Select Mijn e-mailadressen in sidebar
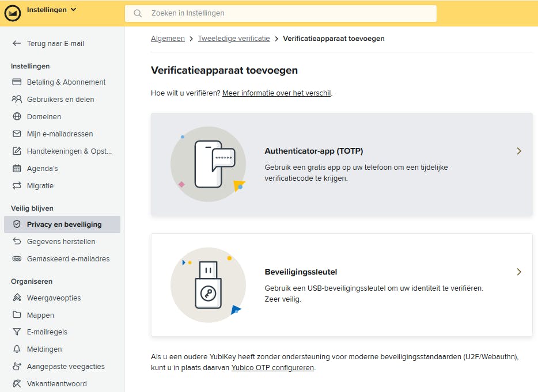Screen dimensions: 538x392 (x=60, y=134)
